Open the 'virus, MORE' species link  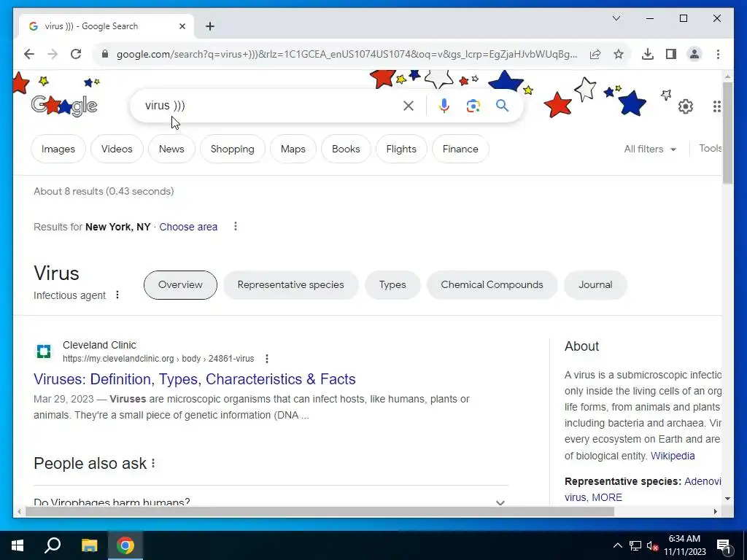[593, 497]
